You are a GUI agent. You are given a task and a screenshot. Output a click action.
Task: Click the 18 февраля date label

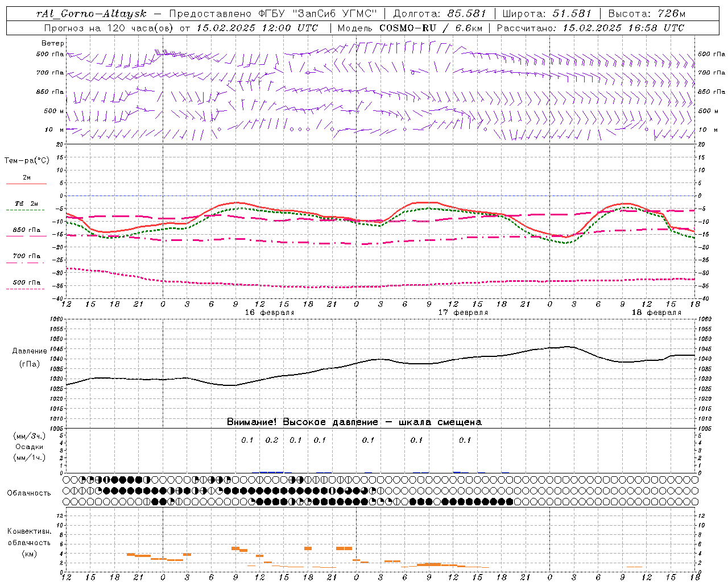click(x=656, y=313)
